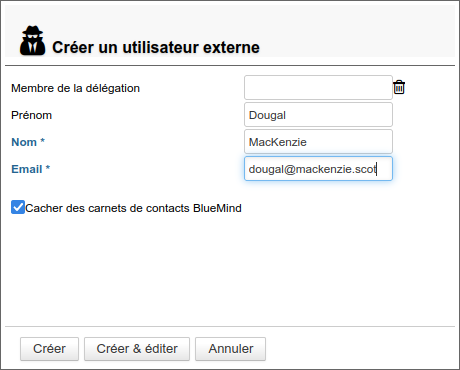
Task: Click the 'Membre de la délégation' label
Action: (x=75, y=88)
